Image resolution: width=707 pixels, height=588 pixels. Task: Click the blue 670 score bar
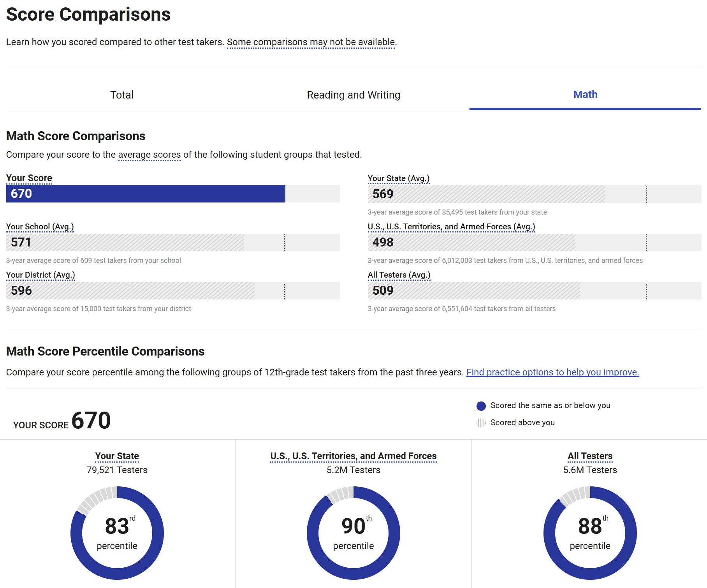point(146,194)
